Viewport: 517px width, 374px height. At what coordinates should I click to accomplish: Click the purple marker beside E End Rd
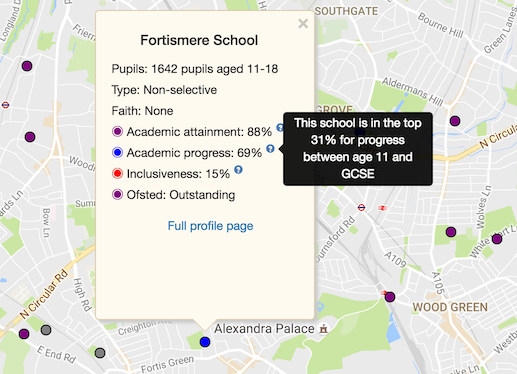coord(24,334)
